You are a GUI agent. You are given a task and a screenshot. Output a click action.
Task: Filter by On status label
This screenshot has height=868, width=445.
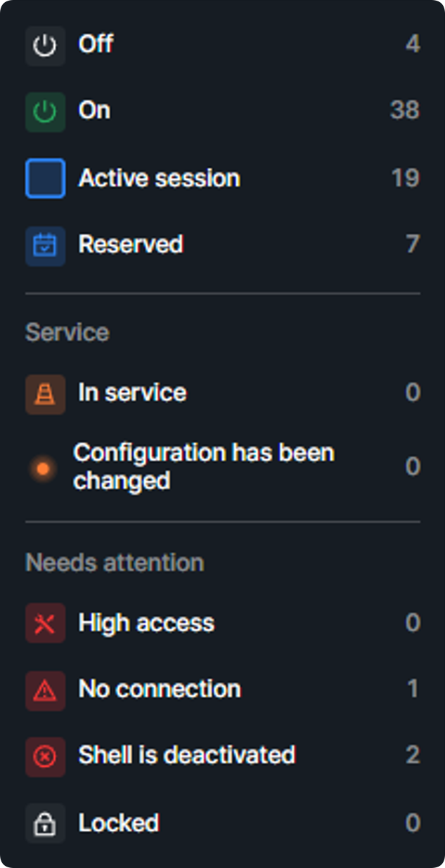pos(94,111)
